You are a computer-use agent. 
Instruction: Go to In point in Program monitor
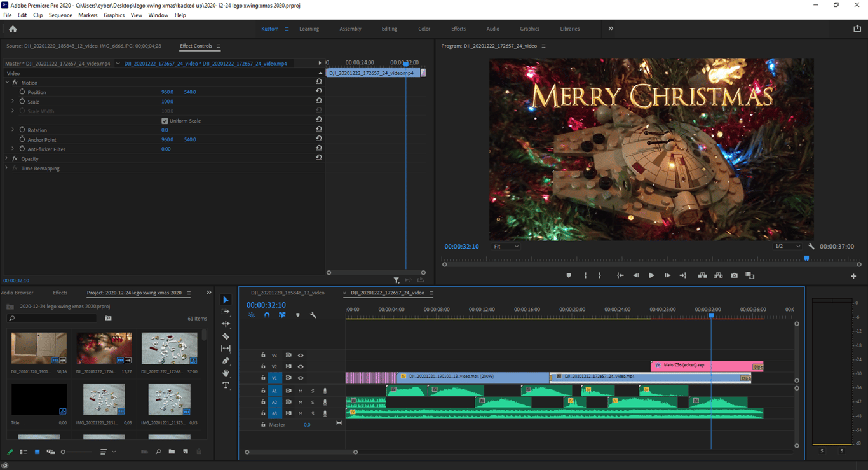[x=620, y=275]
